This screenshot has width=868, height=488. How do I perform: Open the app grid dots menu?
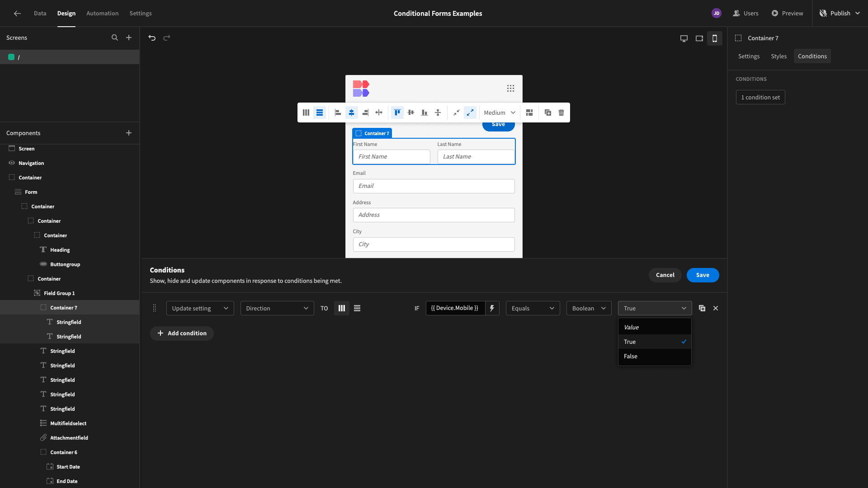click(x=510, y=89)
